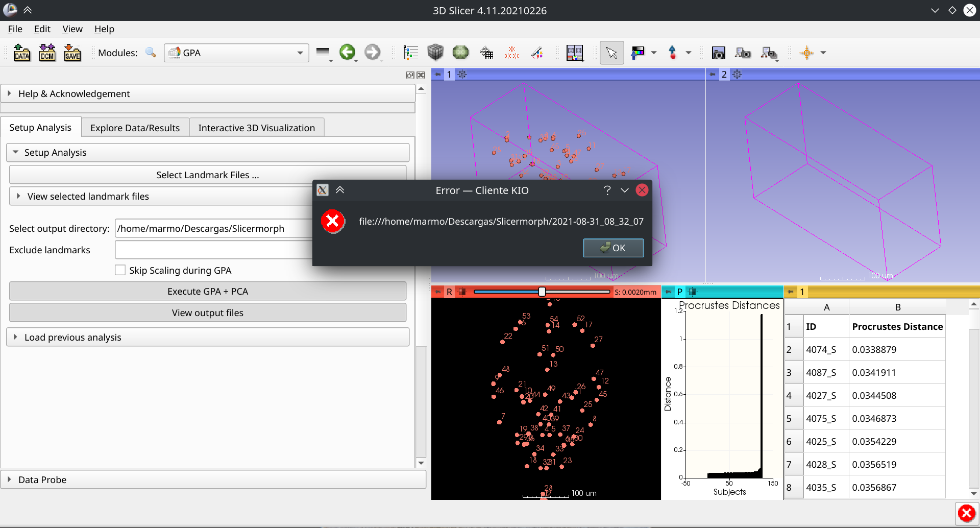Enable the Skip Scaling during GPA checkbox

click(x=120, y=270)
